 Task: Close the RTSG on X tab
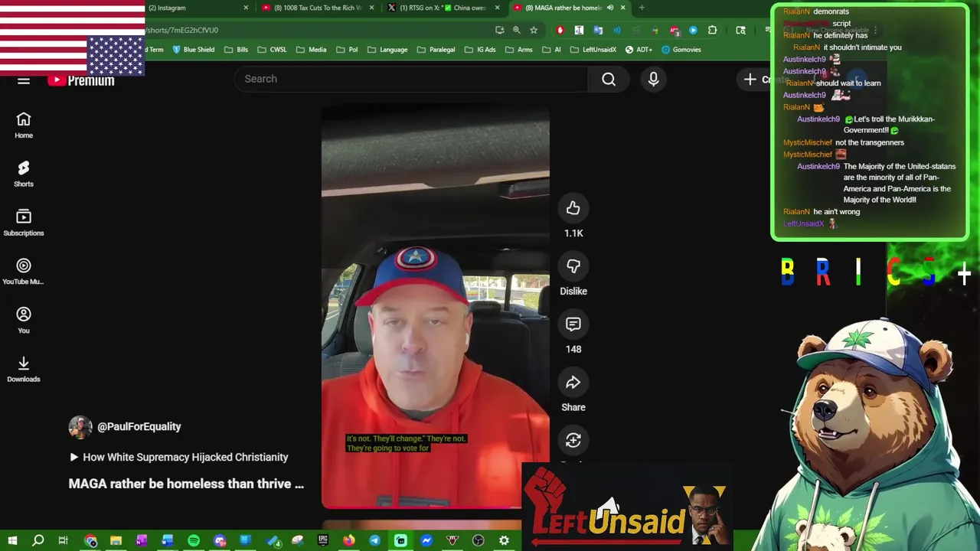pyautogui.click(x=497, y=8)
